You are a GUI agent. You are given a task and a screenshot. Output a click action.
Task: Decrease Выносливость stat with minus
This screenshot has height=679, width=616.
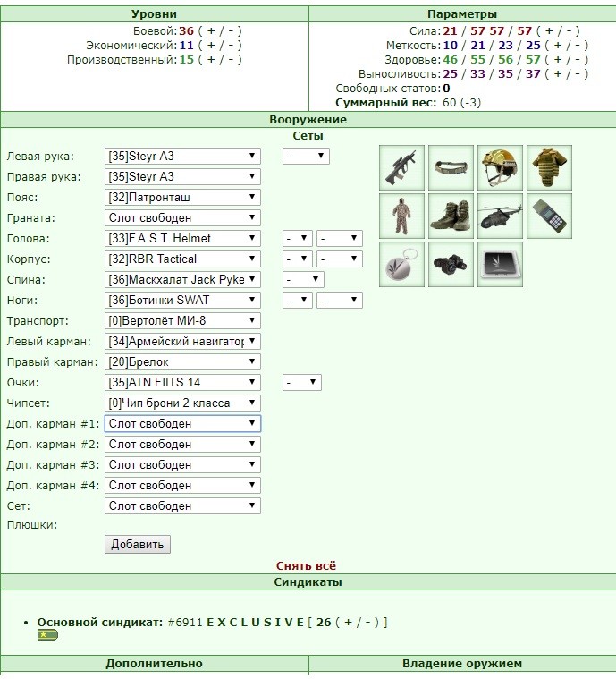coord(578,74)
